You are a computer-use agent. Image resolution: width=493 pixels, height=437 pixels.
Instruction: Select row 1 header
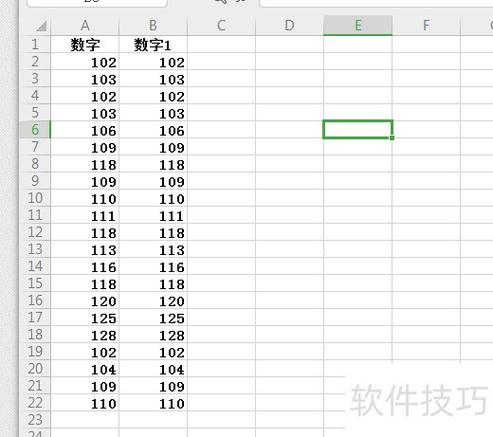pyautogui.click(x=35, y=44)
